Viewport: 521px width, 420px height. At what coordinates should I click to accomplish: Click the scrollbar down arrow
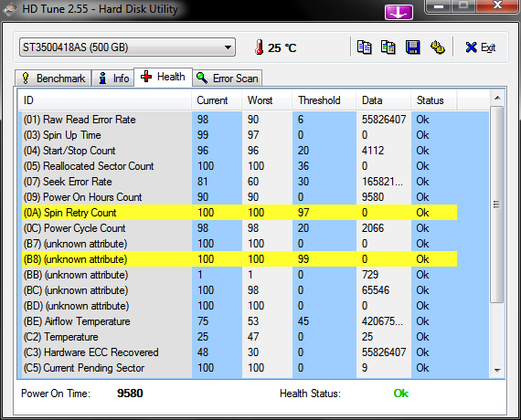[497, 370]
